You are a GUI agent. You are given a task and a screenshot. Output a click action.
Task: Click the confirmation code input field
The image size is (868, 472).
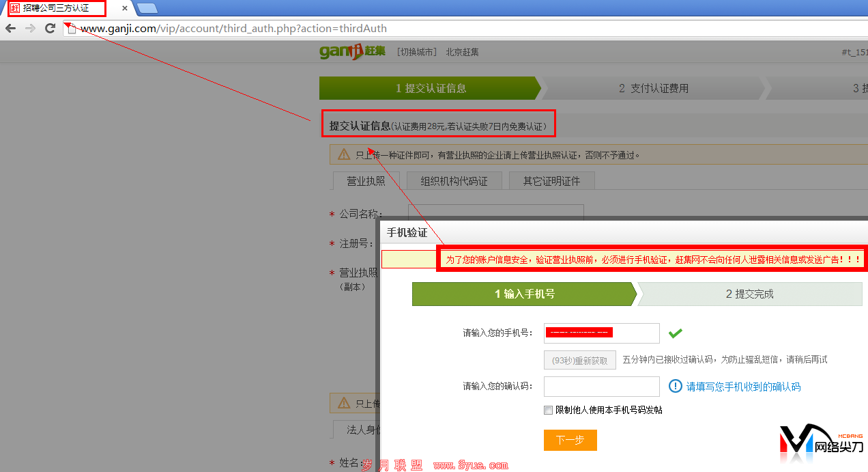(x=602, y=387)
